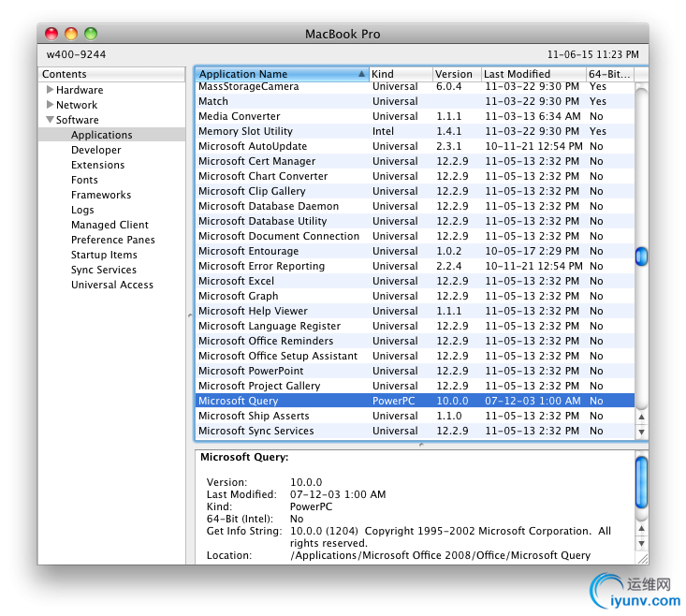Select the Microsoft Database Daemon row
Image resolution: width=686 pixels, height=616 pixels.
(415, 206)
